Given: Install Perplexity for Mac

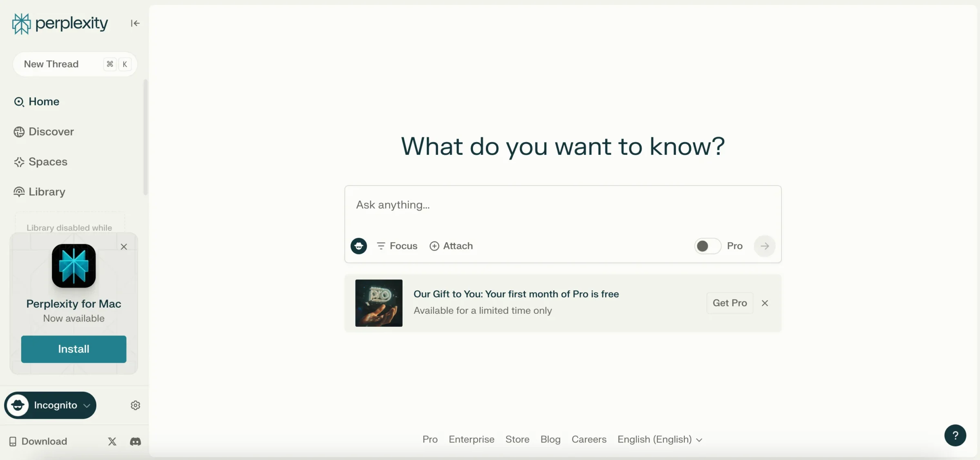Looking at the screenshot, I should click(74, 349).
